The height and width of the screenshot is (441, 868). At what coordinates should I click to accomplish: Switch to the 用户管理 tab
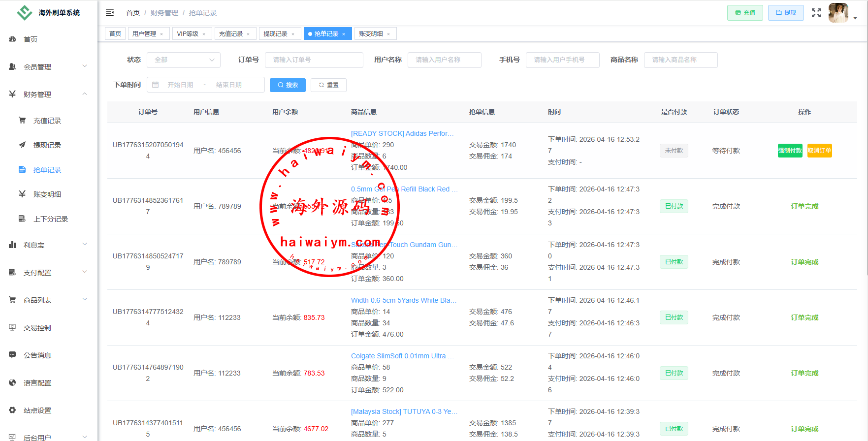coord(144,34)
